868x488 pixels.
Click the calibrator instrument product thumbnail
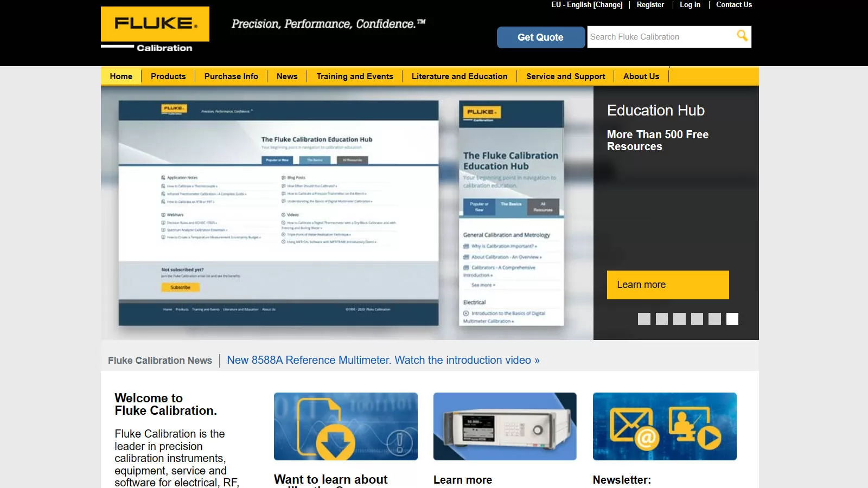coord(505,427)
